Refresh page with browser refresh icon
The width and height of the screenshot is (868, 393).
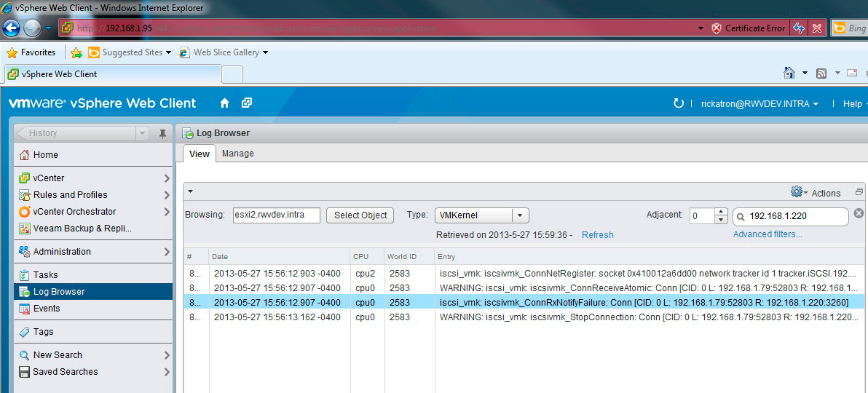799,28
